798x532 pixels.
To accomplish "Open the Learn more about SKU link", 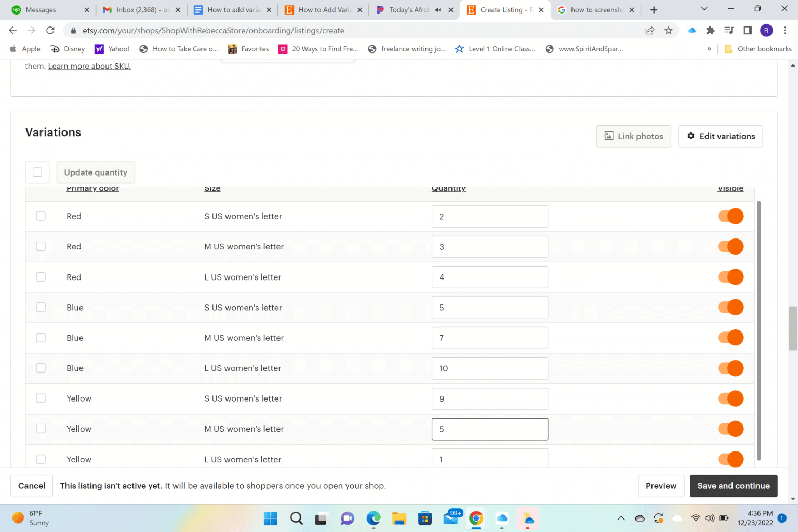I will [89, 66].
